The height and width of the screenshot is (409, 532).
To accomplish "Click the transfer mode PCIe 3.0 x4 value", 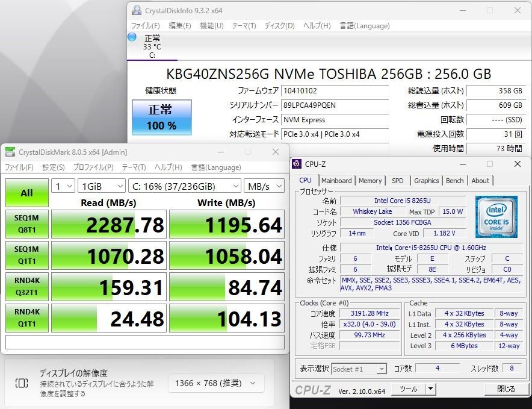I will coord(335,134).
